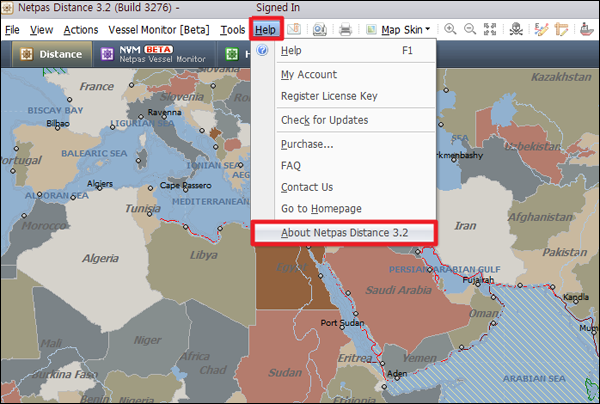
Task: Click the BISCAY BAY sea label
Action: [55, 110]
